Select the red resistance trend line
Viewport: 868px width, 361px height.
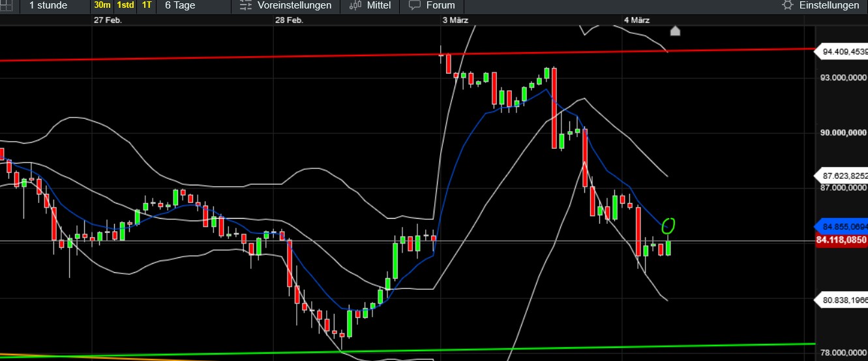(408, 55)
